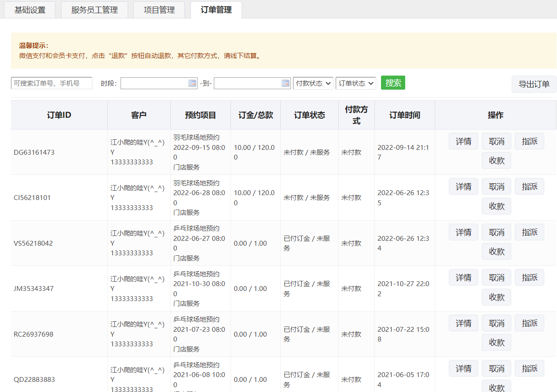This screenshot has height=392, width=557.
Task: Open the 项目管理 tab
Action: coord(159,10)
